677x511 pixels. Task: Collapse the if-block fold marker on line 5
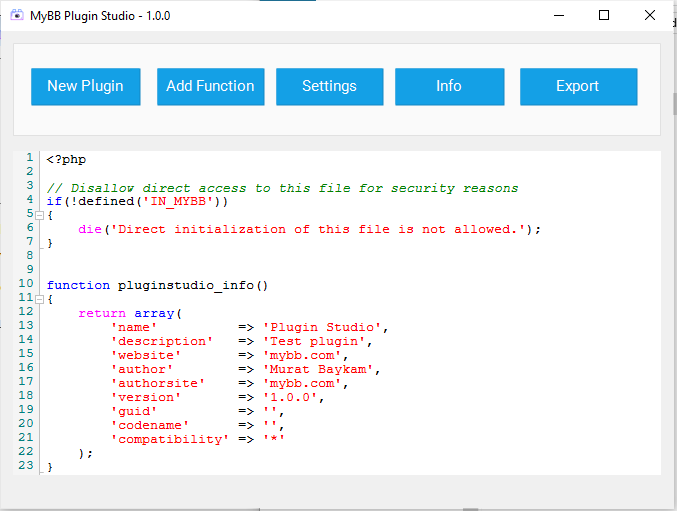pos(39,215)
